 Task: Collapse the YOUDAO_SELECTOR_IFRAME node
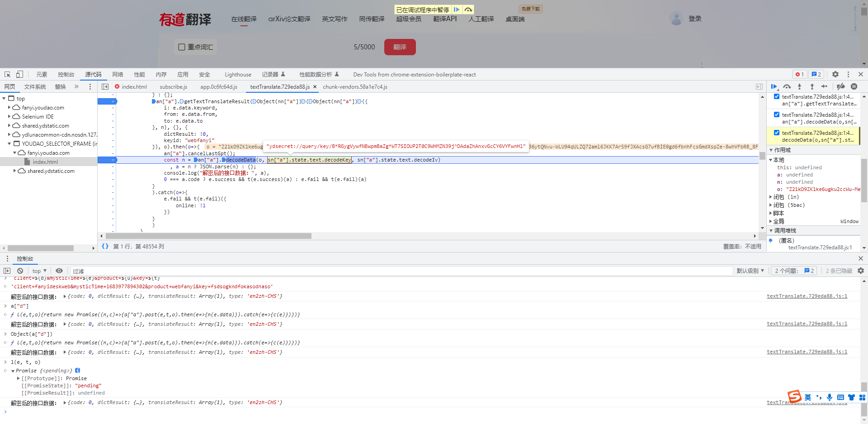(9, 144)
